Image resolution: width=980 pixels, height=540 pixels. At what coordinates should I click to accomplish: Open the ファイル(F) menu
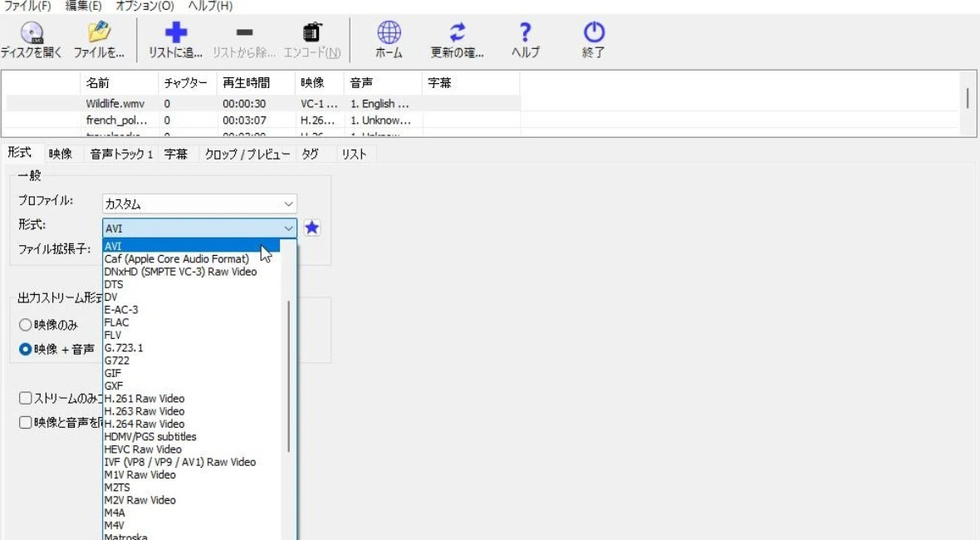pos(27,6)
